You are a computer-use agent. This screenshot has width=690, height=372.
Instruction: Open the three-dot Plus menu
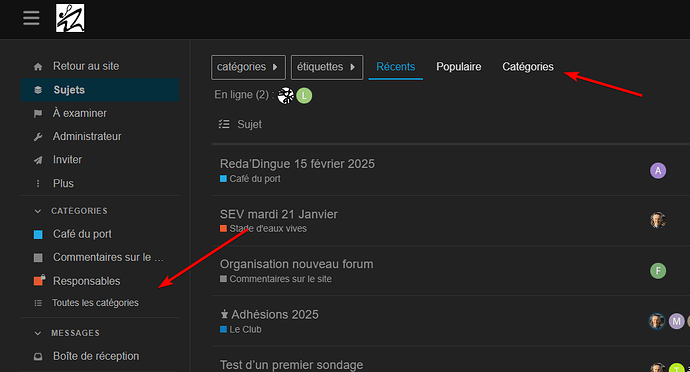(x=38, y=184)
